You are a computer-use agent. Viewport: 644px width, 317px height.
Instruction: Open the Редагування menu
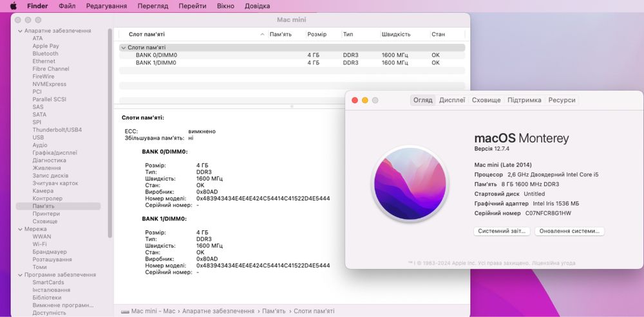pos(106,6)
